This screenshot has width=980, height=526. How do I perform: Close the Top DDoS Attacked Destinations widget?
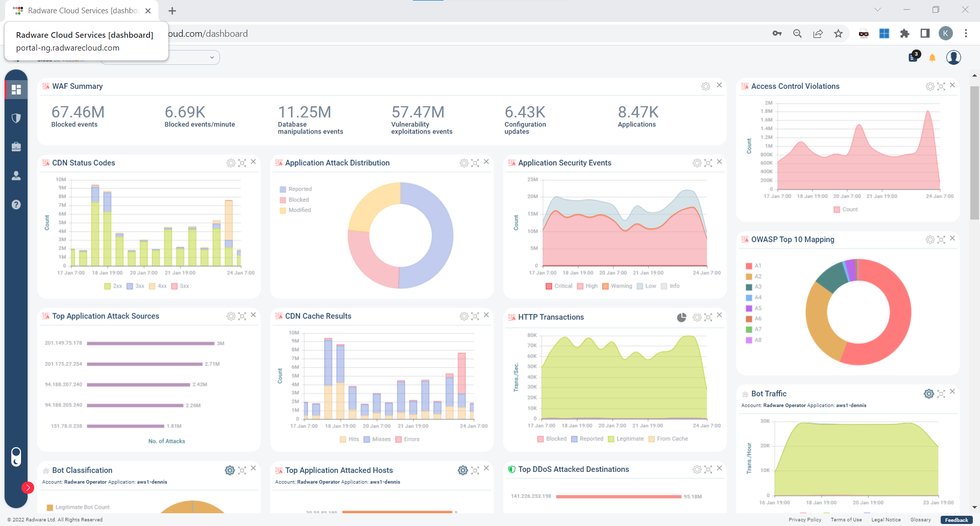[719, 468]
